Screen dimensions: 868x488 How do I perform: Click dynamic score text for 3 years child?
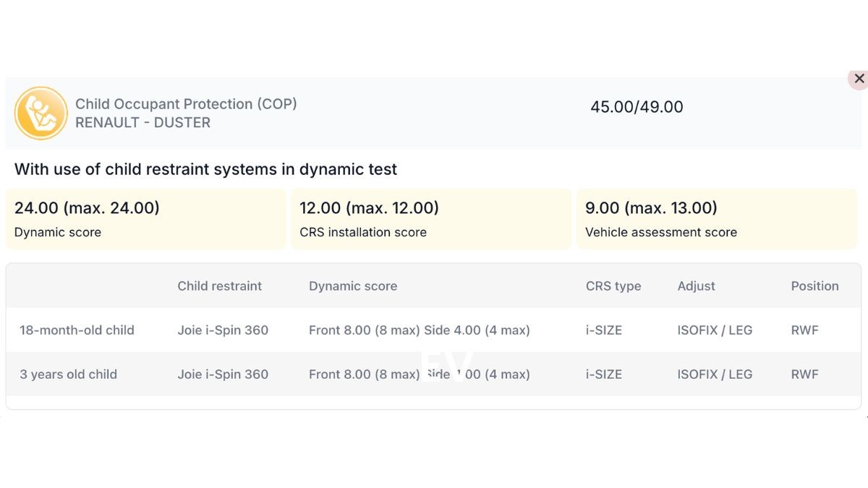(x=420, y=374)
